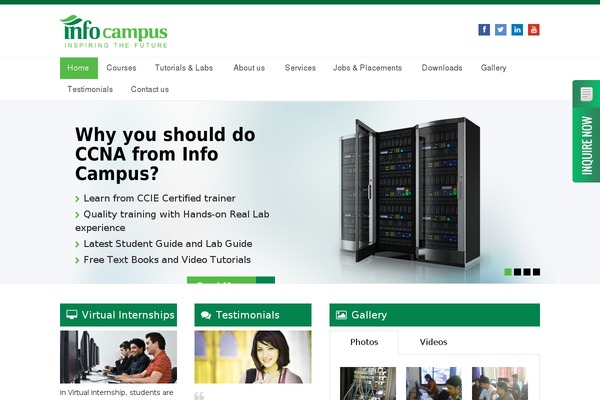Screen dimensions: 600x400
Task: Open the second gallery photo thumbnail
Action: [x=434, y=383]
